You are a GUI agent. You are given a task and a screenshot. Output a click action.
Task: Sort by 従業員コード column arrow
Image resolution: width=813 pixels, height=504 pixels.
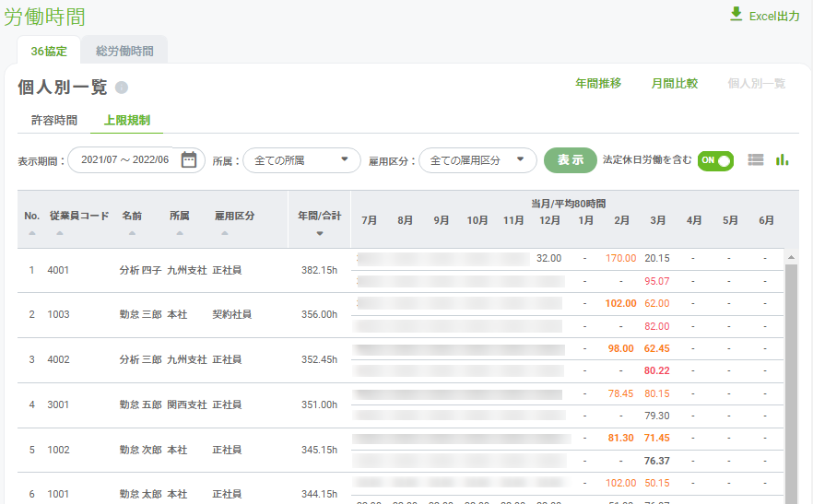(x=60, y=233)
